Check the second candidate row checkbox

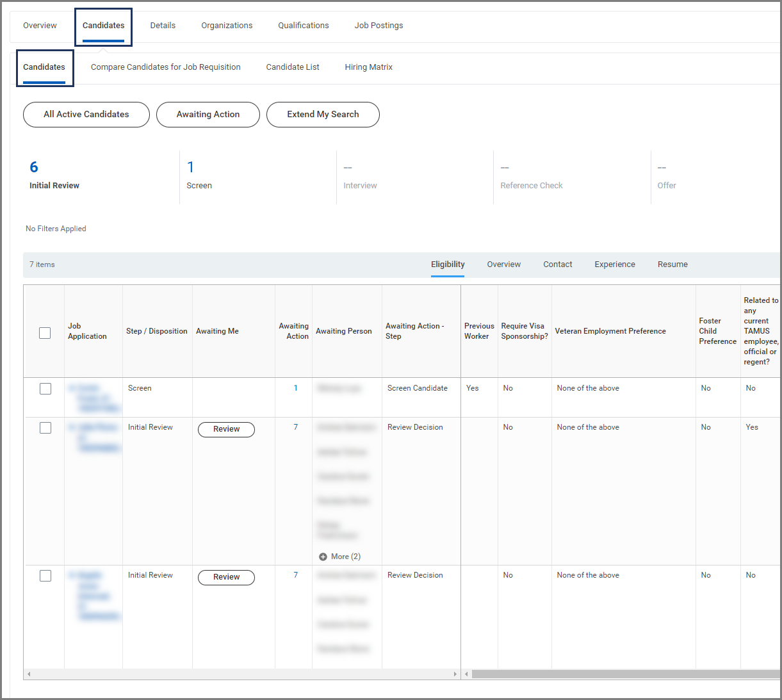point(45,428)
